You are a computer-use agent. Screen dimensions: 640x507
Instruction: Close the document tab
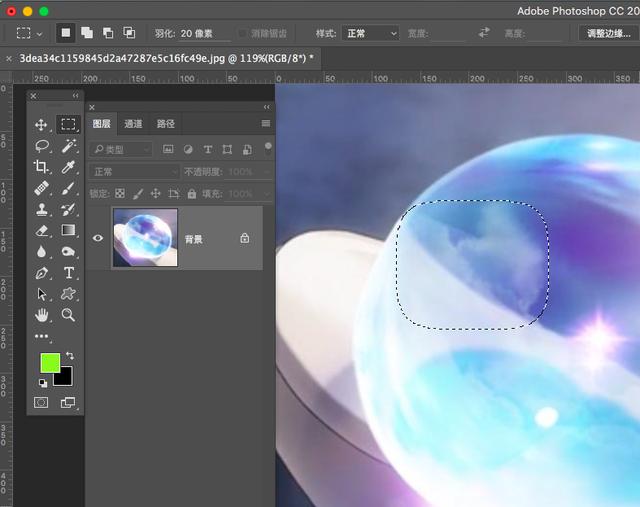[x=9, y=59]
